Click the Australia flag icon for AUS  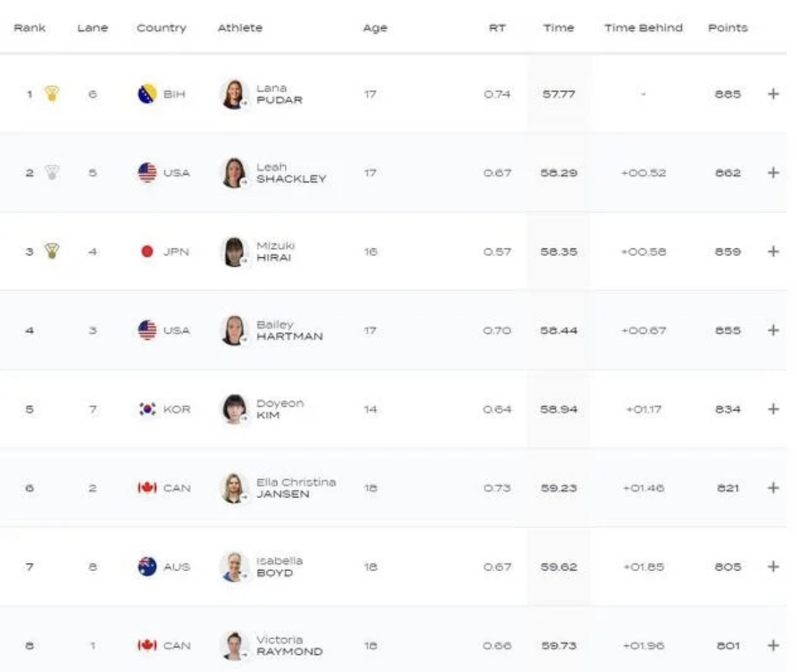pos(147,566)
